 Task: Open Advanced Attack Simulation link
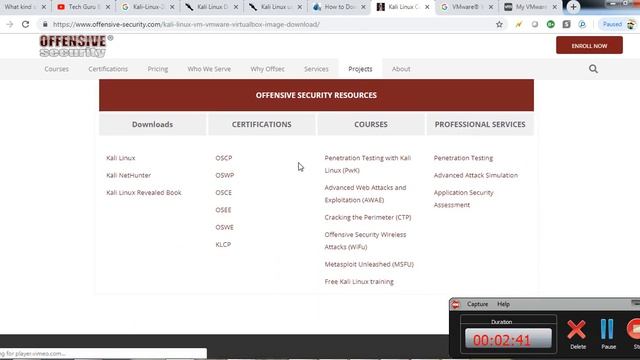(x=476, y=175)
